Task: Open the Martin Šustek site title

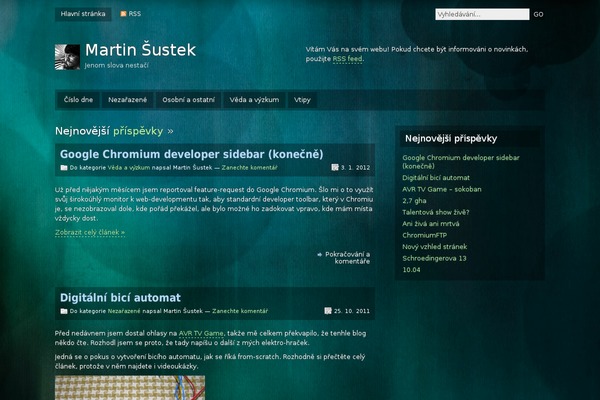Action: click(x=140, y=50)
